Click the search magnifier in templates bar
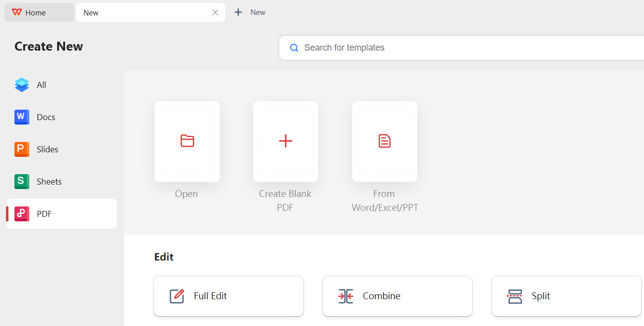 294,48
